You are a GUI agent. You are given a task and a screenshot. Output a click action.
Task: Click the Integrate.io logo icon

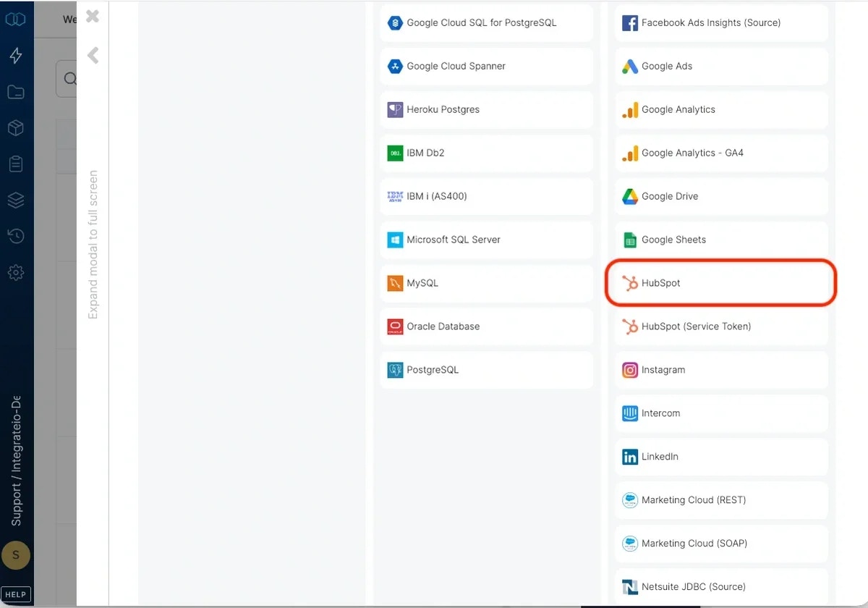click(x=16, y=19)
